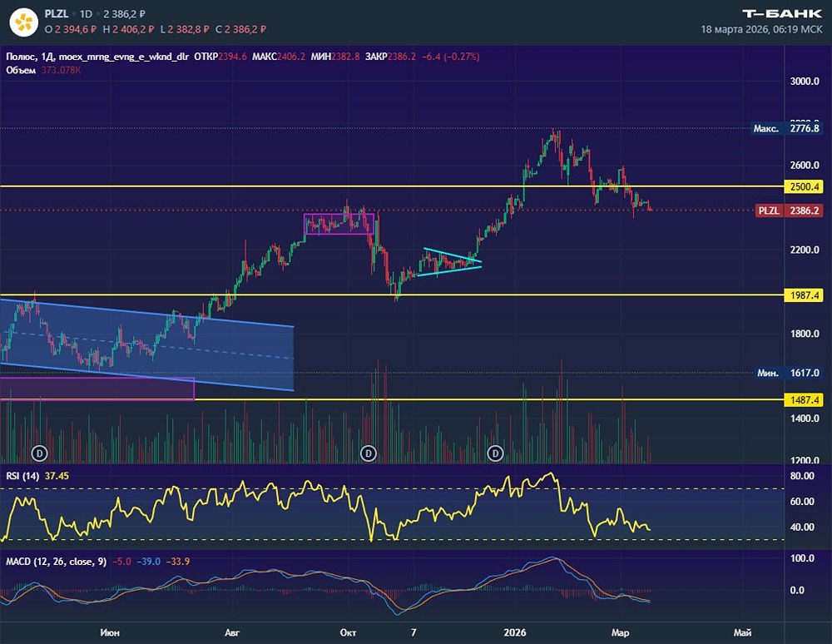Click the МАКС 2406.2 legend value
The height and width of the screenshot is (644, 832).
coord(279,57)
